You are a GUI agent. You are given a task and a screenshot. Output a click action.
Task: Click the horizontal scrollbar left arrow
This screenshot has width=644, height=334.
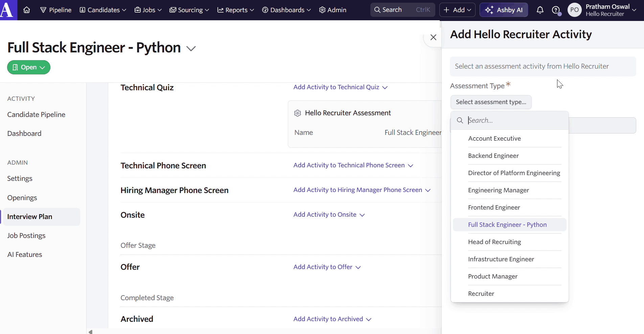click(x=90, y=332)
